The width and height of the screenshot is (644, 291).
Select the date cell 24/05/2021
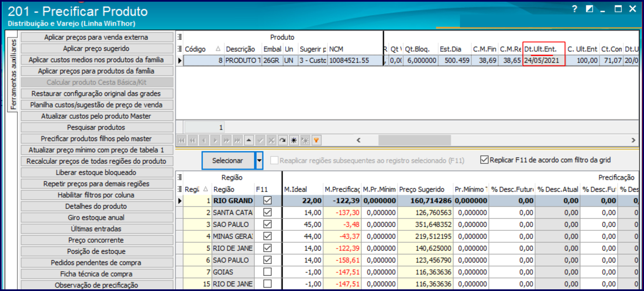point(544,61)
